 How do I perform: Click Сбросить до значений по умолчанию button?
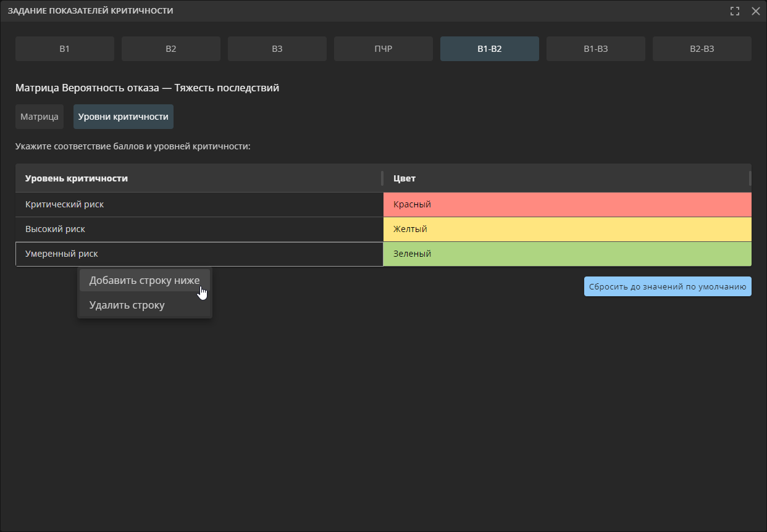[x=668, y=286]
